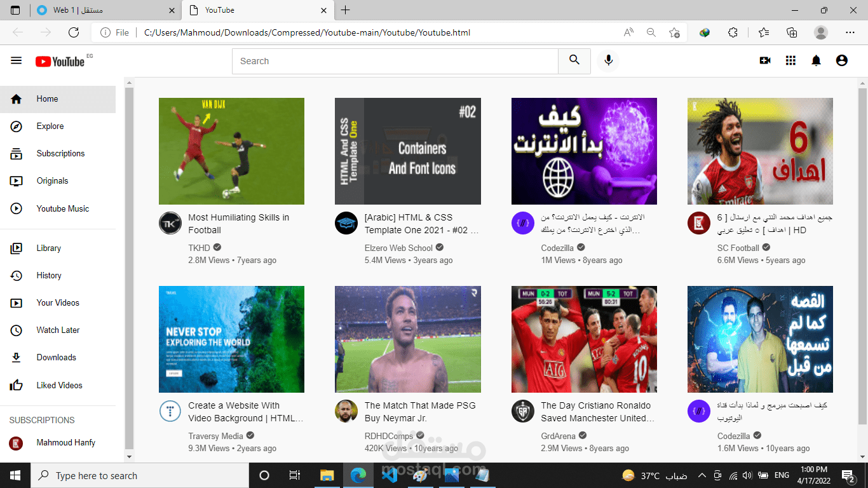View notifications via the bell icon
868x488 pixels.
click(816, 60)
